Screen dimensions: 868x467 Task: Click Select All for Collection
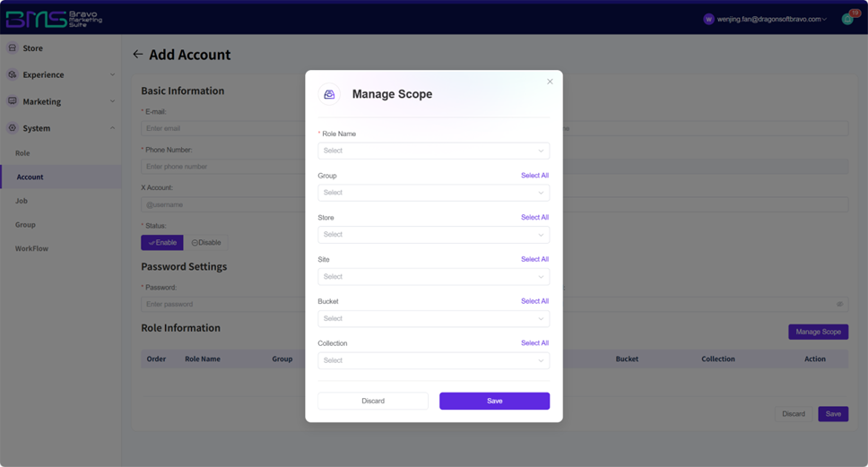[534, 343]
